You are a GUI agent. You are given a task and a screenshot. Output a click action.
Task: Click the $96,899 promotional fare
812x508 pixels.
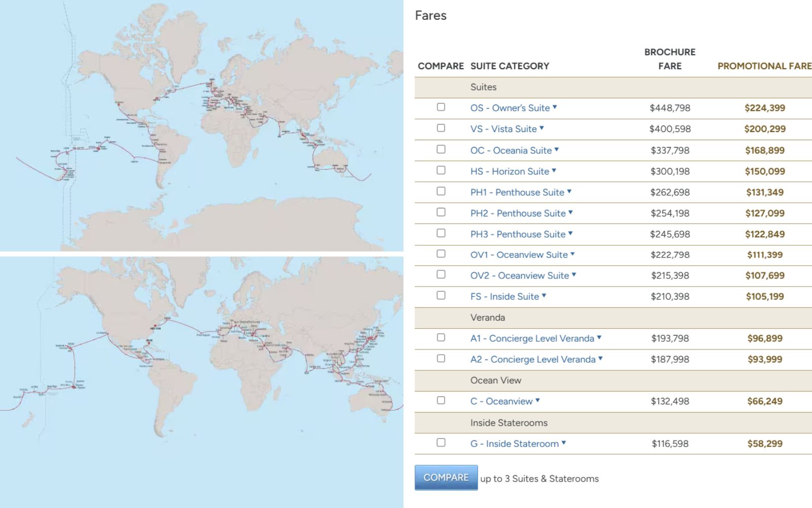(x=765, y=338)
